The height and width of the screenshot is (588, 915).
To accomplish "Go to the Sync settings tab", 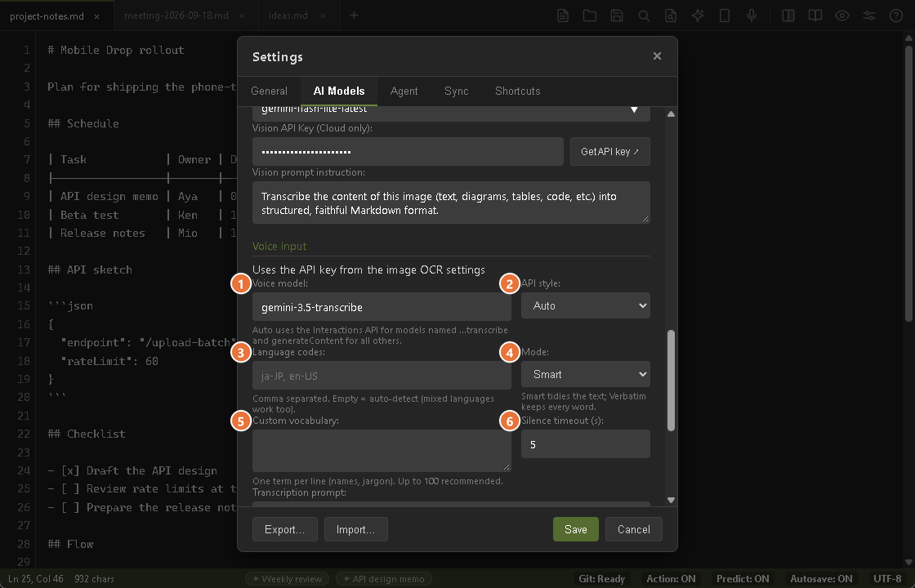I will (x=457, y=91).
